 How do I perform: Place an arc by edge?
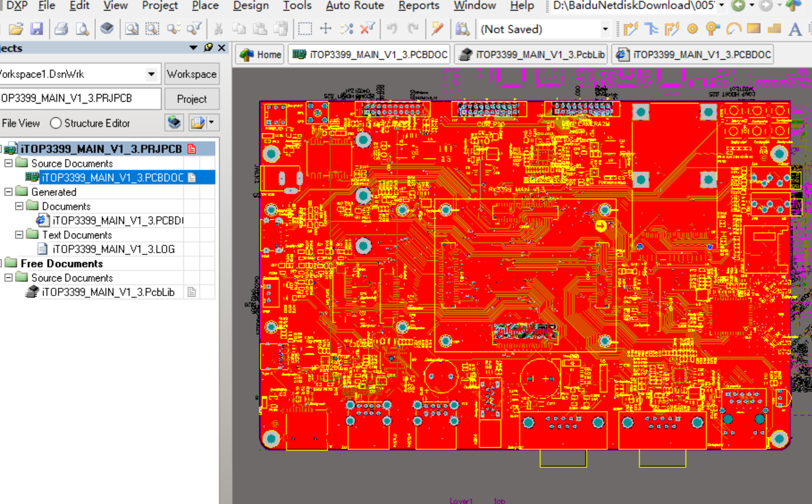(x=733, y=29)
